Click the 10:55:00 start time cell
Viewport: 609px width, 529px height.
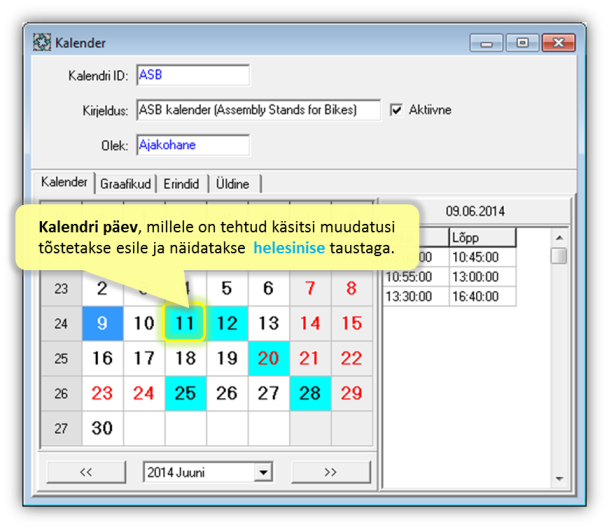point(416,277)
